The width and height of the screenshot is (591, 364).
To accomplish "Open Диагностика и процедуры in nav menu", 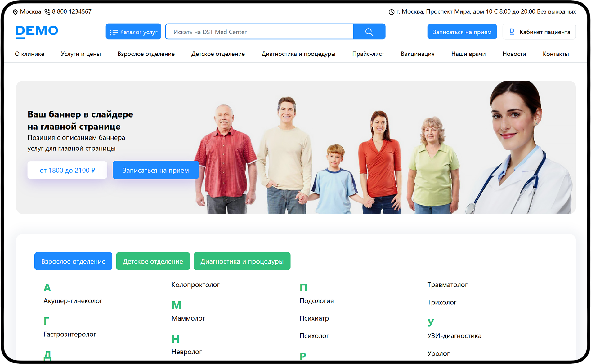I will [x=298, y=54].
